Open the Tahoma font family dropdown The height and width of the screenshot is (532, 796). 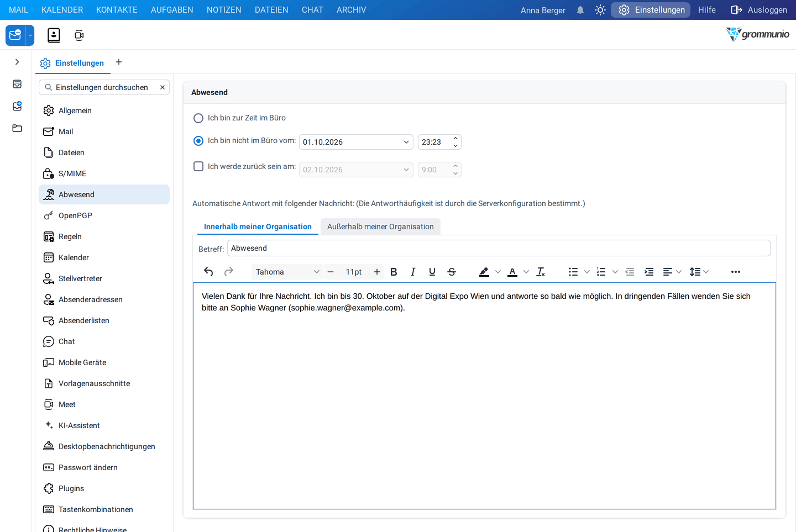click(x=287, y=272)
